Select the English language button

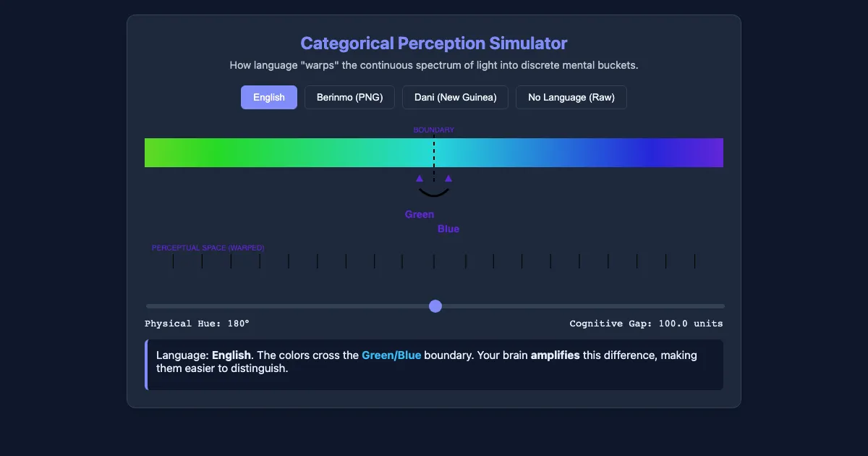[x=268, y=98]
